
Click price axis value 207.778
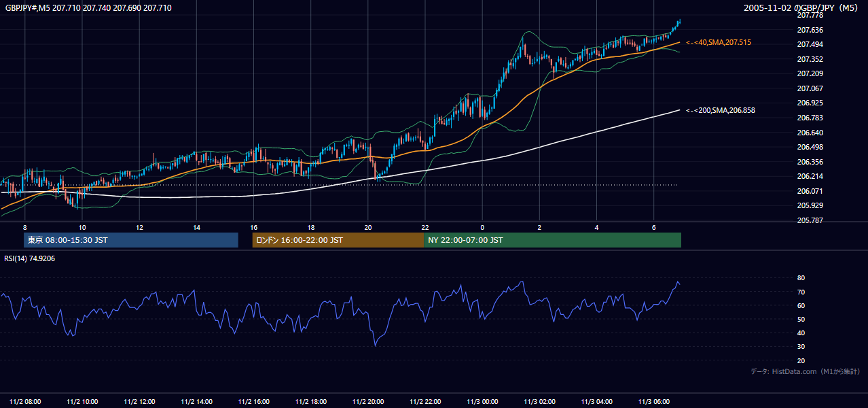point(810,15)
